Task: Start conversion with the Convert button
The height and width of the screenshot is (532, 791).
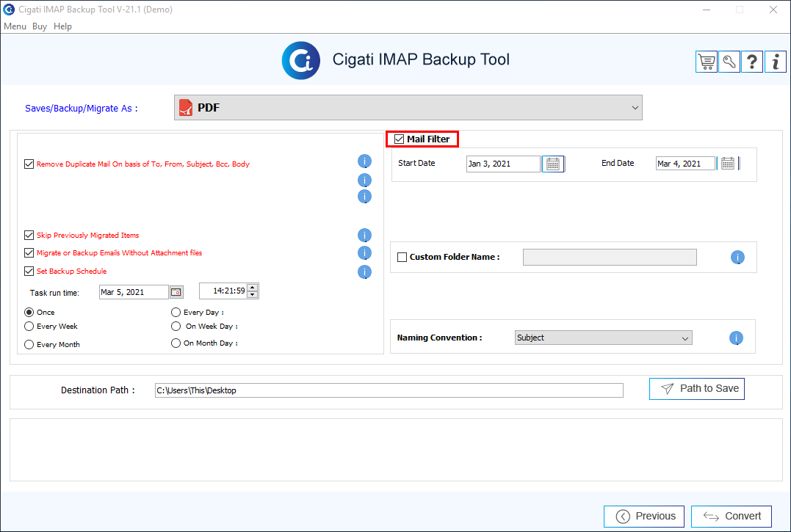Action: (732, 517)
